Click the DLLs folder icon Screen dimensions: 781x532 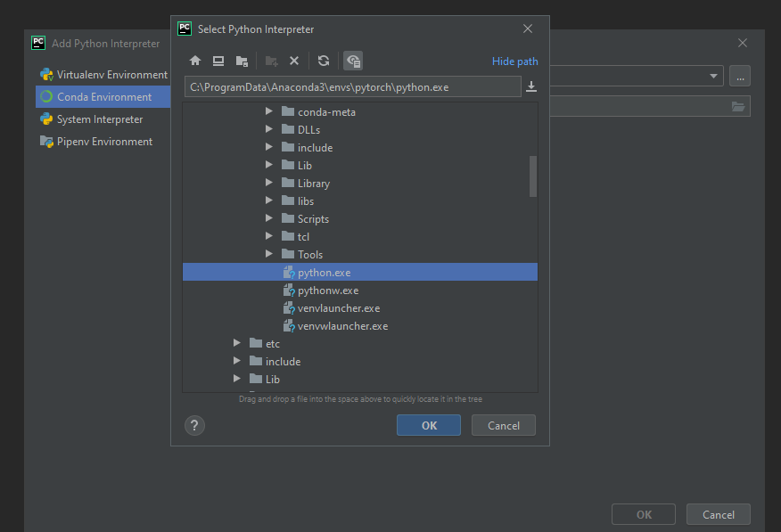point(288,129)
